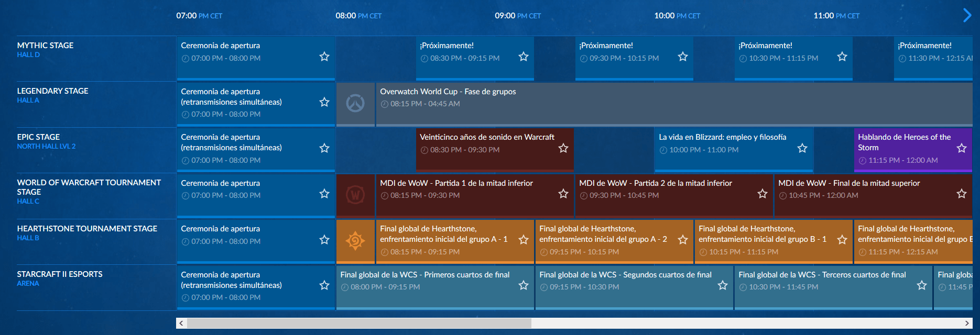Click the World of Warcraft logo icon
980x335 pixels.
(x=355, y=195)
